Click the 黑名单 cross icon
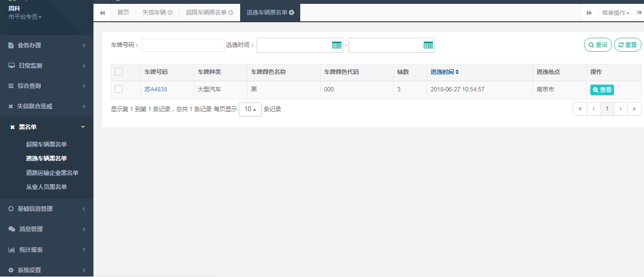644x277 pixels. click(13, 127)
